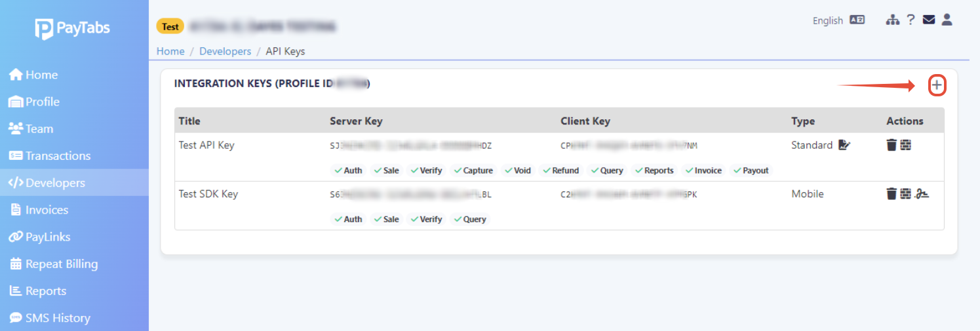Viewport: 980px width, 331px height.
Task: Open firewall icon for Test SDK Key
Action: coord(905,194)
